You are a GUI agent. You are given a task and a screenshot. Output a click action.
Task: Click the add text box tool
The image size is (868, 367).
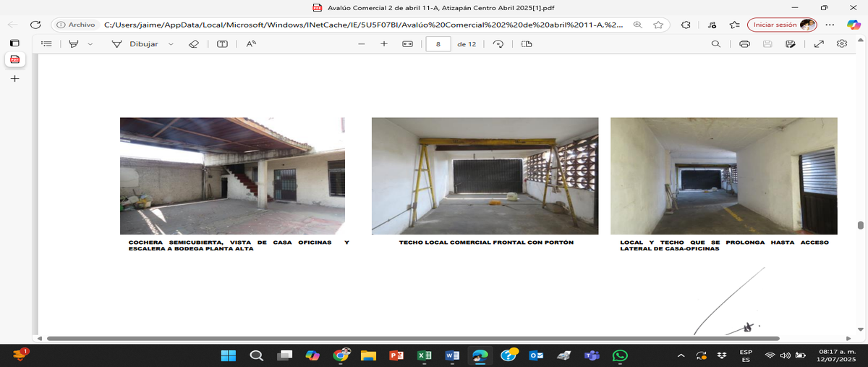(222, 43)
